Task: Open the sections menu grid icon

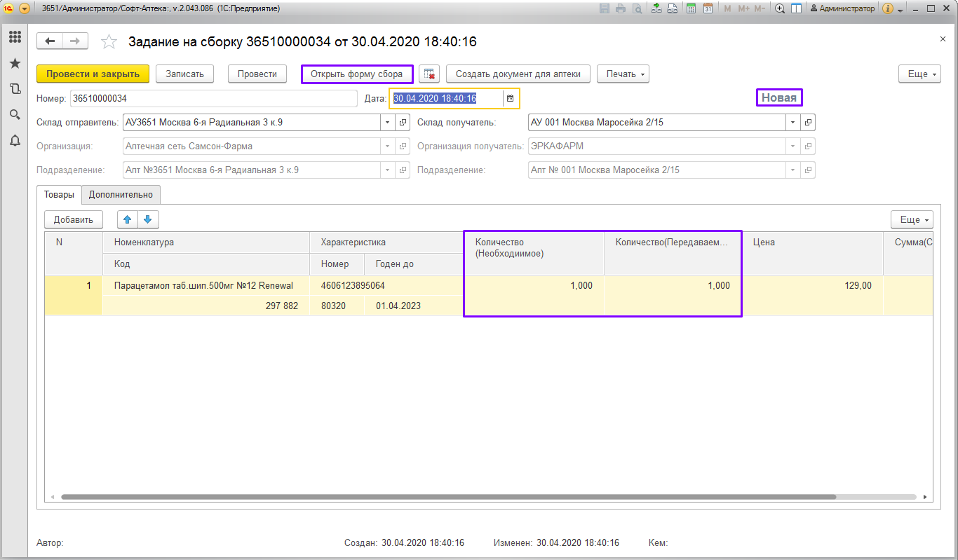Action: pos(14,37)
